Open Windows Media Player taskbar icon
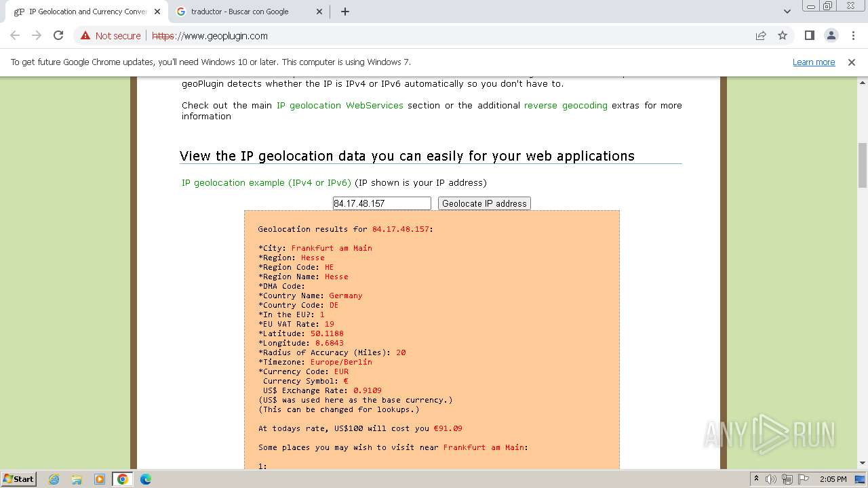The image size is (868, 488). point(99,479)
